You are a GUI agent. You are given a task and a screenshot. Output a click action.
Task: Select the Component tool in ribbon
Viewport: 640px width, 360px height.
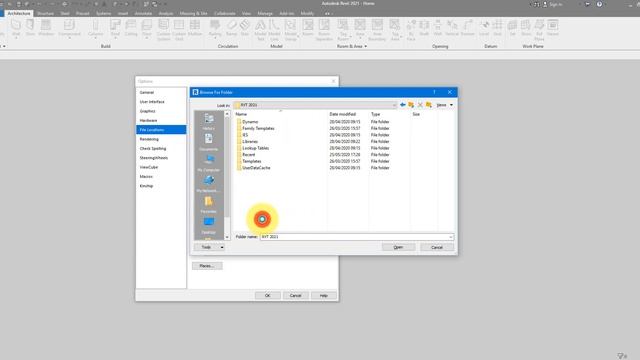[x=69, y=28]
